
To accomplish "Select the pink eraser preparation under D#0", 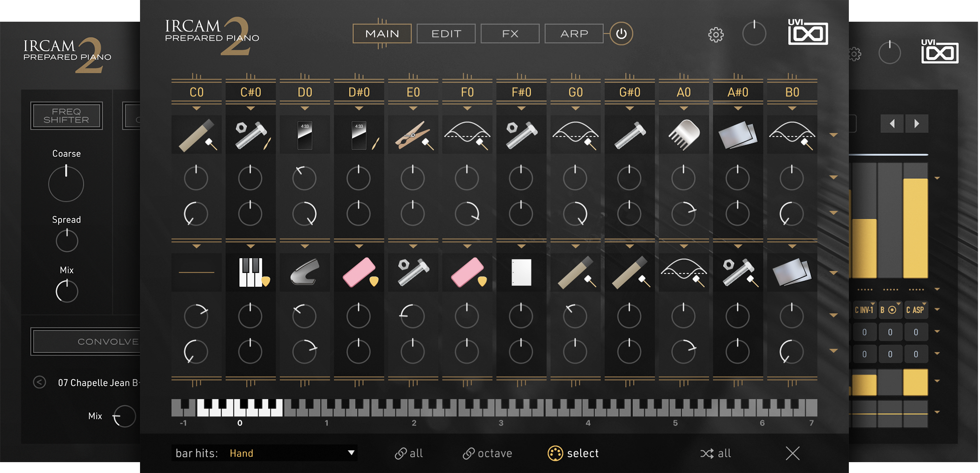I will click(359, 271).
